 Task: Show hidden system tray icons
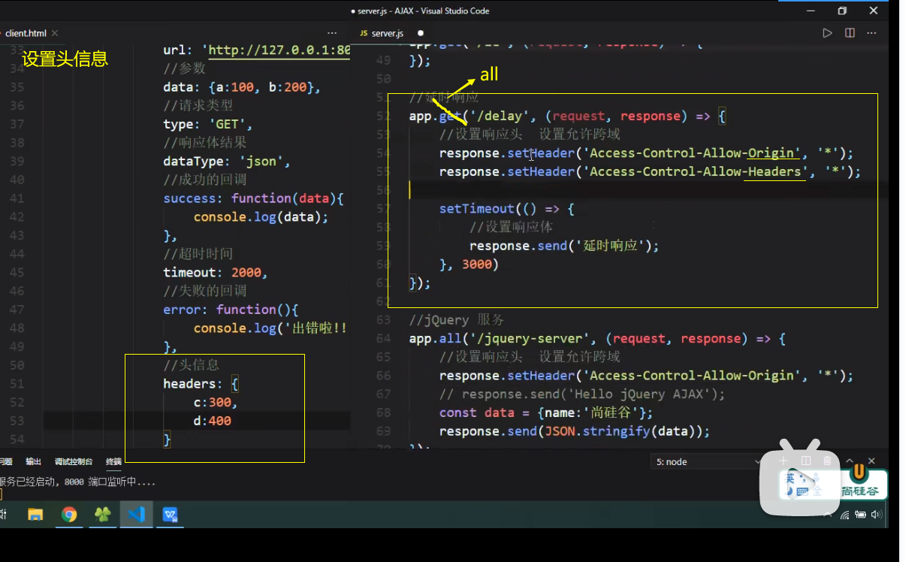coord(828,515)
